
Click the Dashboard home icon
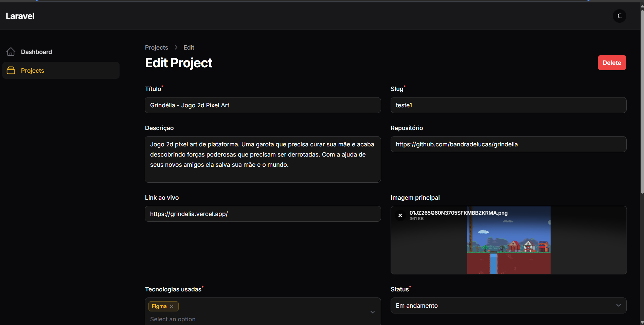point(11,52)
